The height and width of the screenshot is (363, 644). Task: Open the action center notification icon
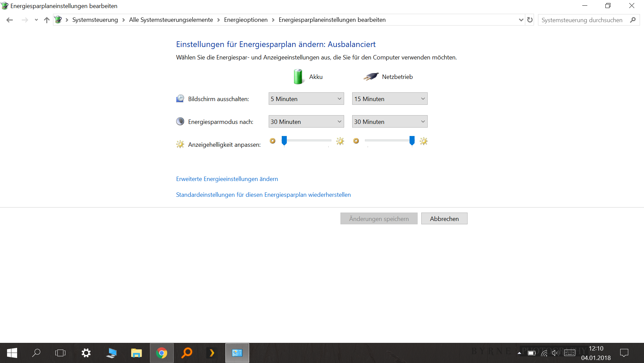[624, 353]
